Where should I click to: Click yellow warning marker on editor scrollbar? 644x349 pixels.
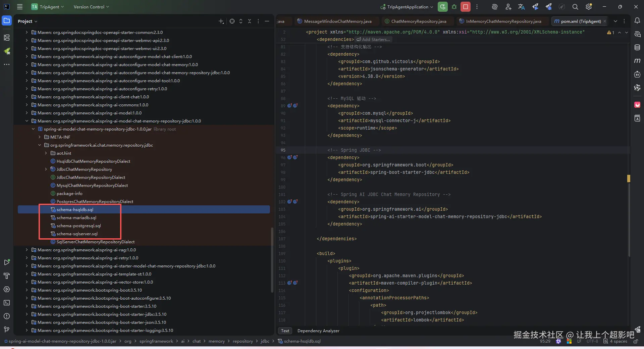[x=629, y=179]
